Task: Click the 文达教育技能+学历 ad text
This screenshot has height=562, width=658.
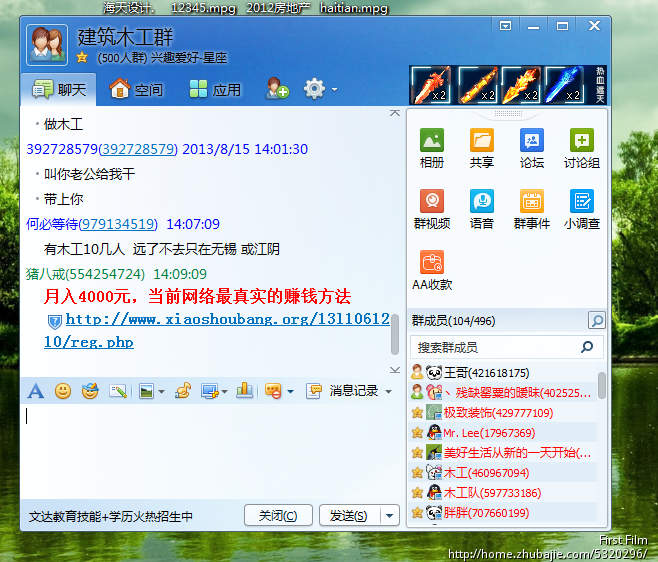Action: (111, 517)
